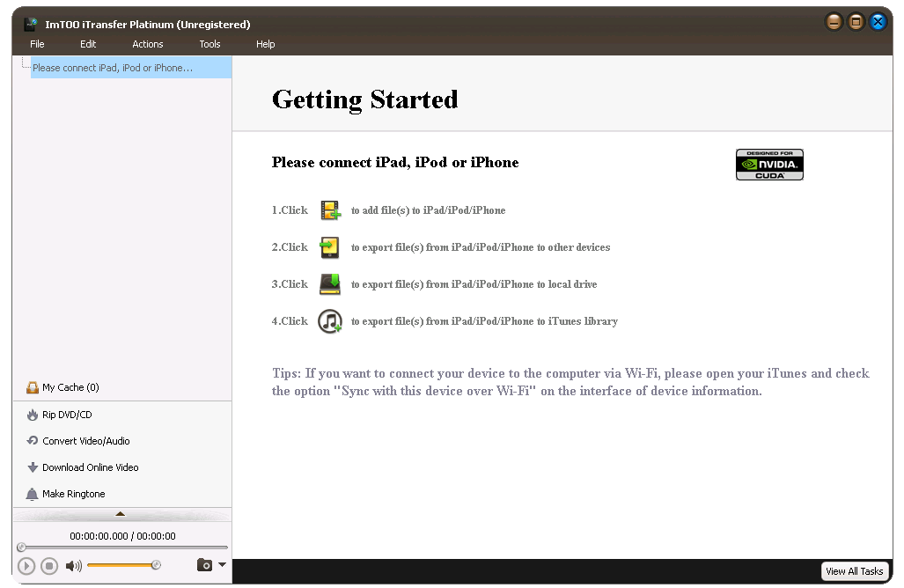Click the 00:00:00.000 / 00:00:00 time display
Screen dimensions: 904x588
(122, 536)
